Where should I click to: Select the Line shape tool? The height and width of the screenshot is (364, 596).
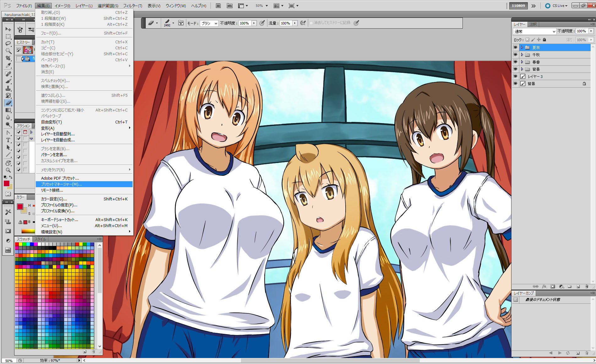point(8,155)
